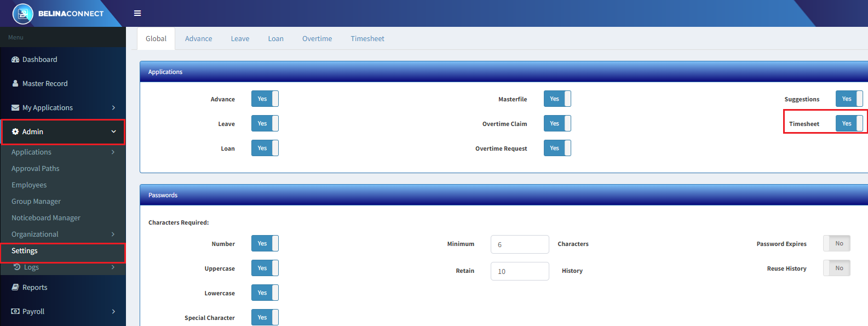Toggle the Masterfile application switch
This screenshot has height=326, width=868.
[557, 99]
